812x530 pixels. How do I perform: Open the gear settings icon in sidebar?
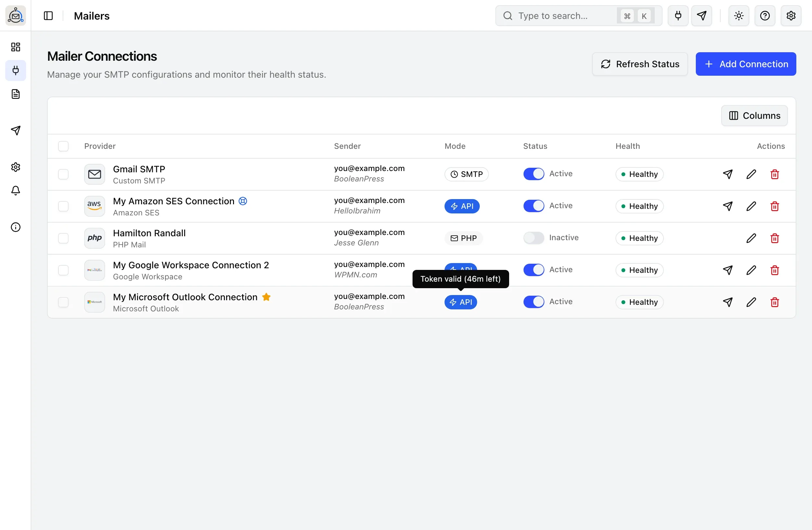point(16,167)
